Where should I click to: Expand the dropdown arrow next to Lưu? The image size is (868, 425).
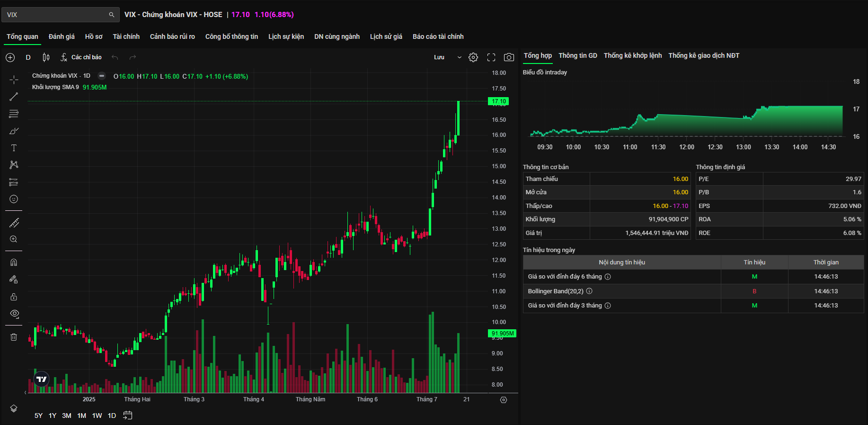coord(459,57)
